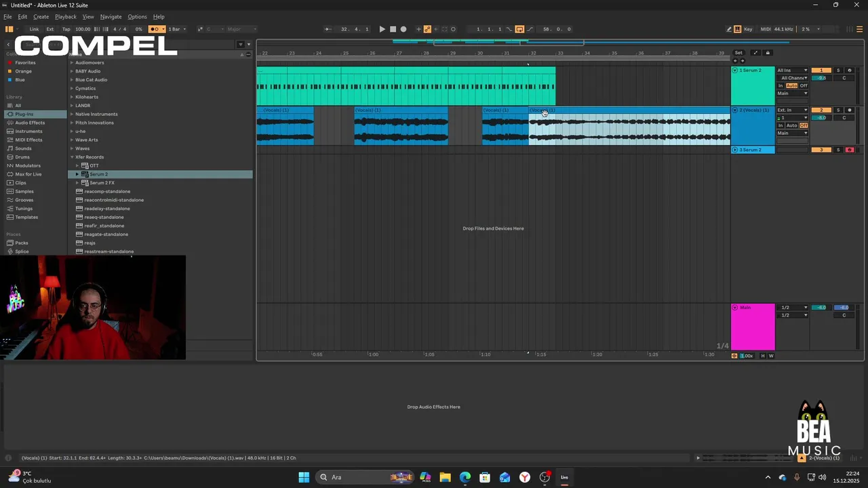Click the Stop transport button

393,29
